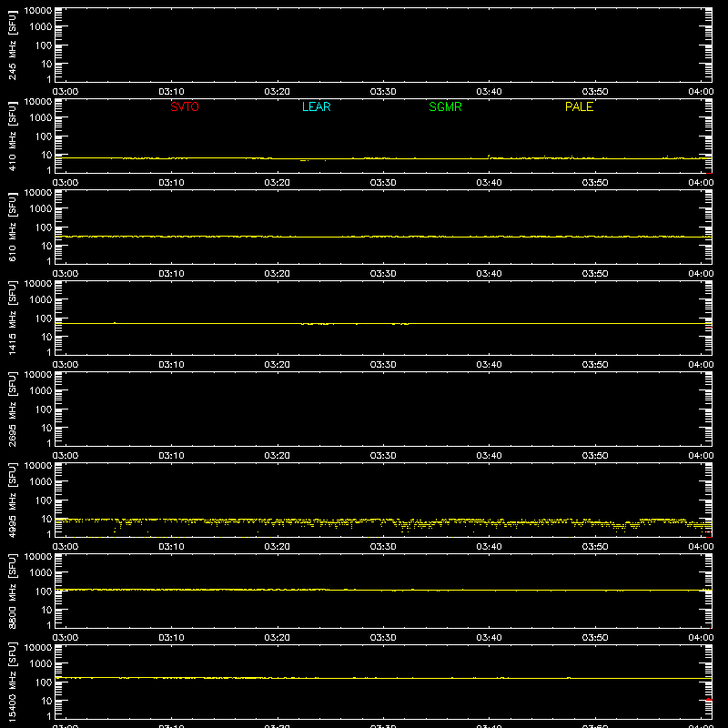Click 03:00 under the 410 MHz panel

pos(66,183)
